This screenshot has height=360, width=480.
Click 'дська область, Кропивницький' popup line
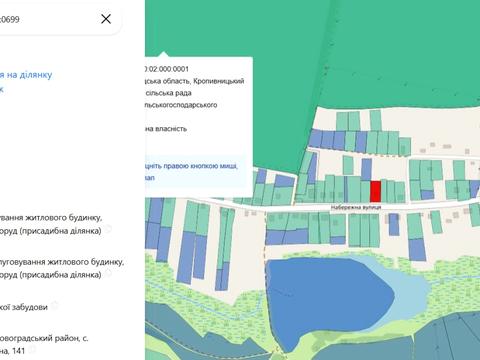195,81
